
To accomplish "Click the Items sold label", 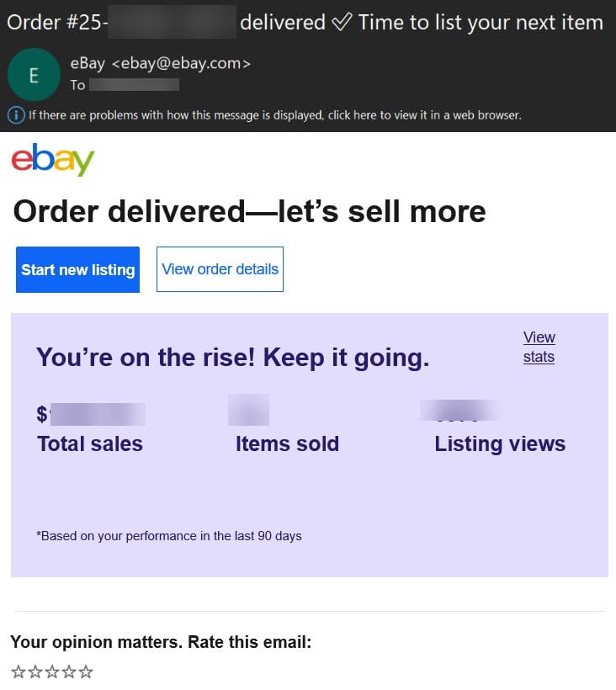I will [x=287, y=444].
